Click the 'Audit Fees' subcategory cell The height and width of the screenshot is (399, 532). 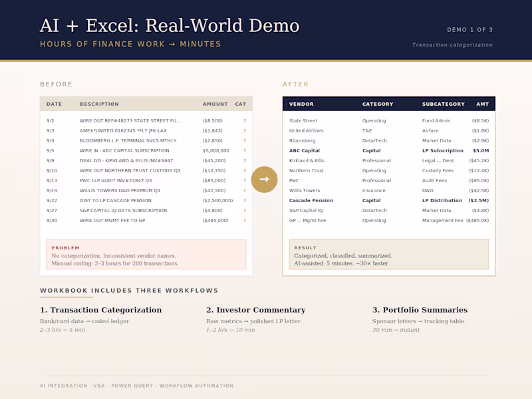435,180
